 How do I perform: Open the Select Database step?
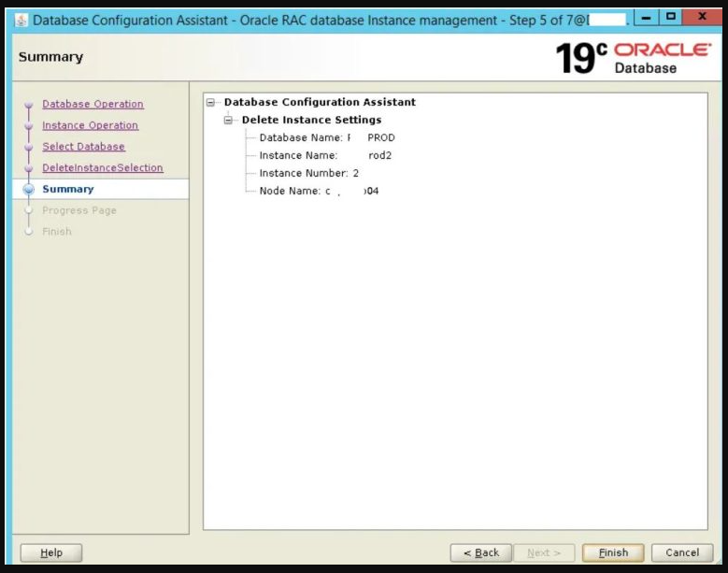click(83, 147)
